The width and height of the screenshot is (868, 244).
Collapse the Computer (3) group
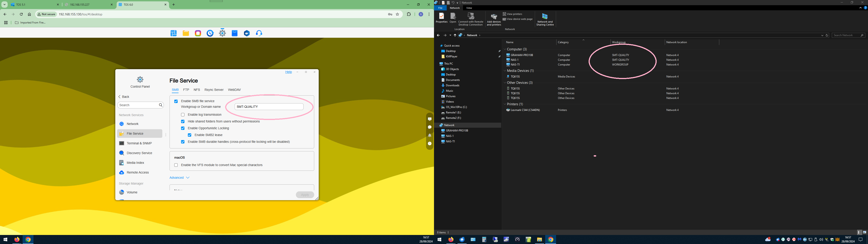505,49
